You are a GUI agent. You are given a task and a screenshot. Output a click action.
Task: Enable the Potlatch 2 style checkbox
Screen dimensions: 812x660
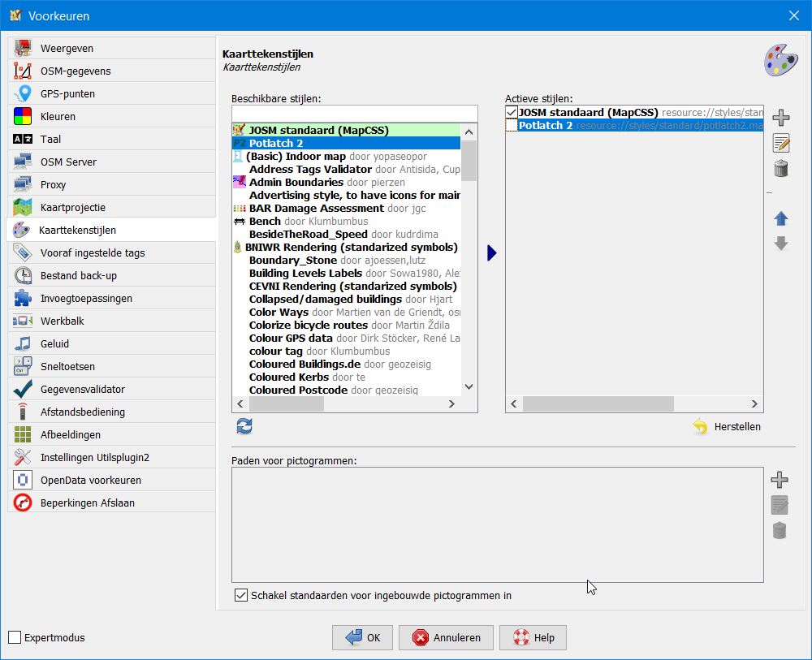pyautogui.click(x=511, y=126)
